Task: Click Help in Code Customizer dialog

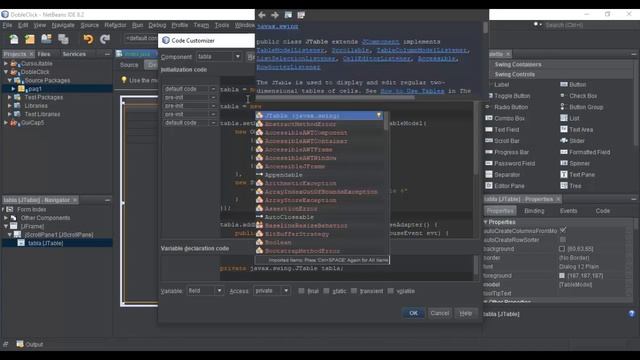Action: tap(466, 313)
